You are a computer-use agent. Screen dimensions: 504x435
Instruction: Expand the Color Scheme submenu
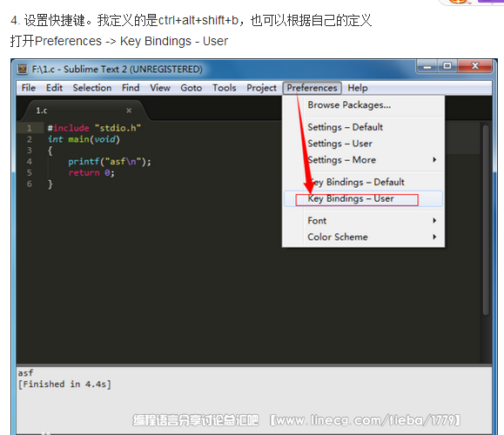364,238
